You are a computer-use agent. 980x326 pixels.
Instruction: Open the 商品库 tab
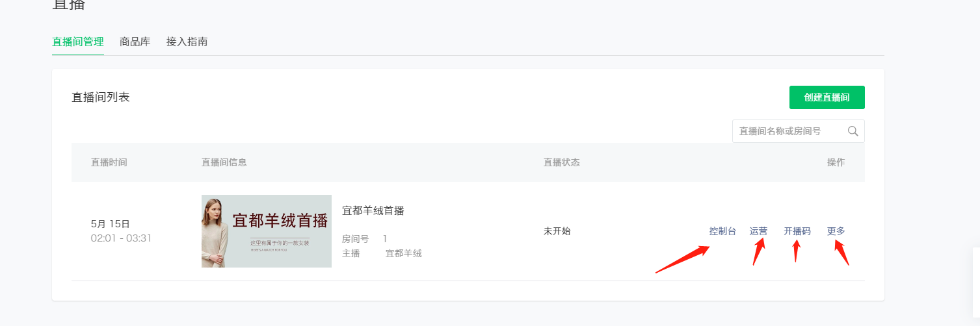coord(135,42)
